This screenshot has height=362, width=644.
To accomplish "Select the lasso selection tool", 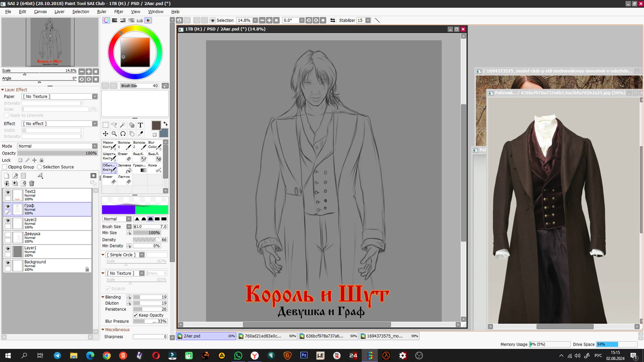I will pos(114,125).
